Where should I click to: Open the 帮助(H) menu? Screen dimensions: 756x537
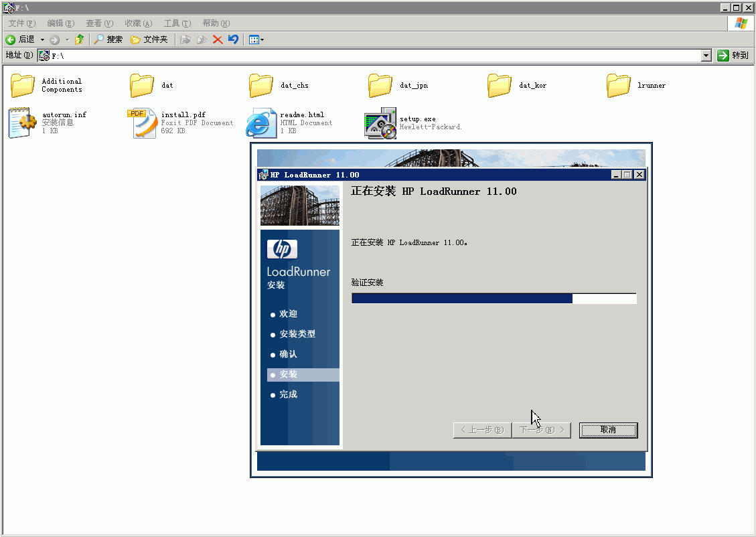pyautogui.click(x=216, y=23)
